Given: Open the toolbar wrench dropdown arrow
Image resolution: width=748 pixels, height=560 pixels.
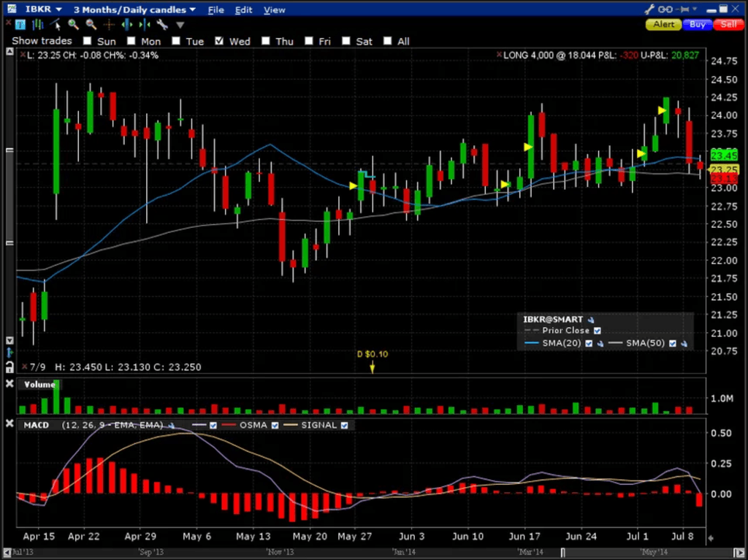Looking at the screenshot, I should coord(179,24).
